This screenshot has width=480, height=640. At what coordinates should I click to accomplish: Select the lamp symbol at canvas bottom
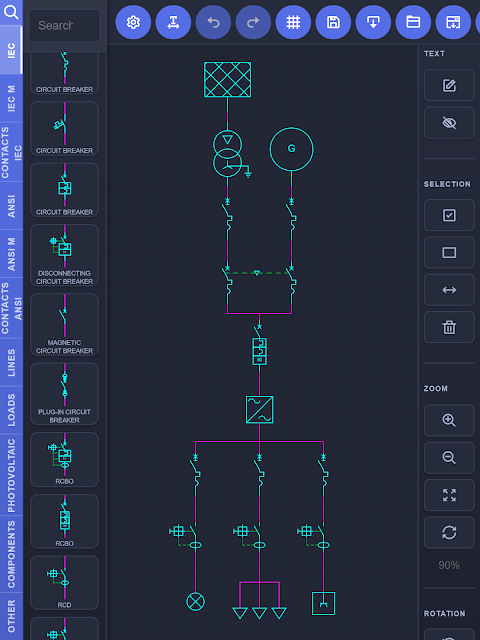196,602
